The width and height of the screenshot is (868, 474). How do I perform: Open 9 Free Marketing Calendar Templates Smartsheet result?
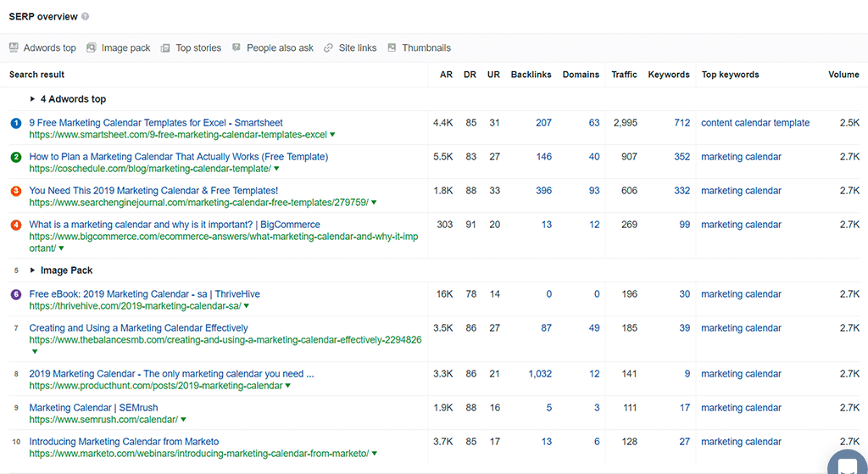(156, 123)
